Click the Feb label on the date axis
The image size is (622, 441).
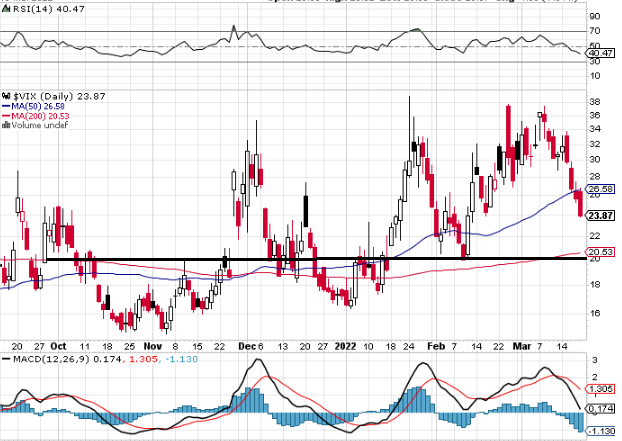[436, 346]
